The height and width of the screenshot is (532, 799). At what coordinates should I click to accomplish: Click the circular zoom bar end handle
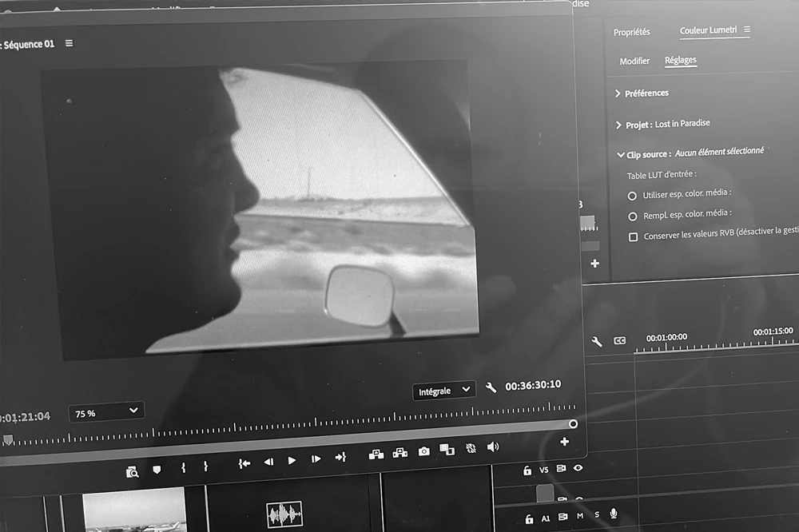pos(573,424)
